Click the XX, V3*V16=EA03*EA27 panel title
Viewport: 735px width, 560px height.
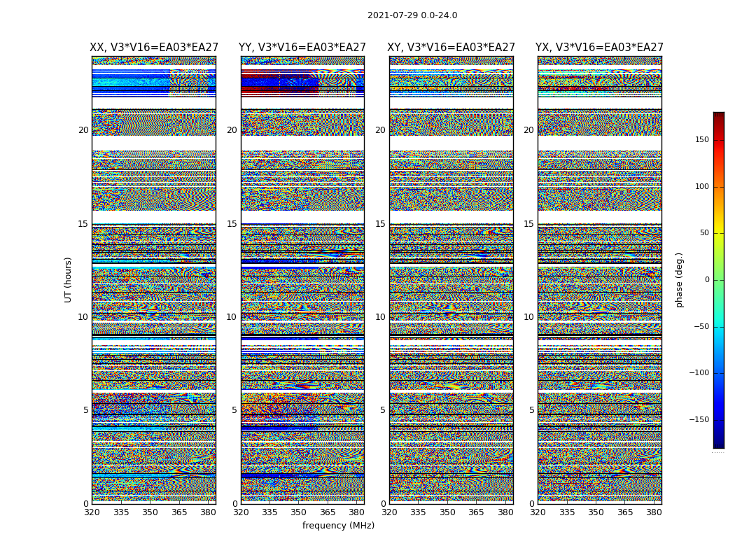click(x=154, y=48)
